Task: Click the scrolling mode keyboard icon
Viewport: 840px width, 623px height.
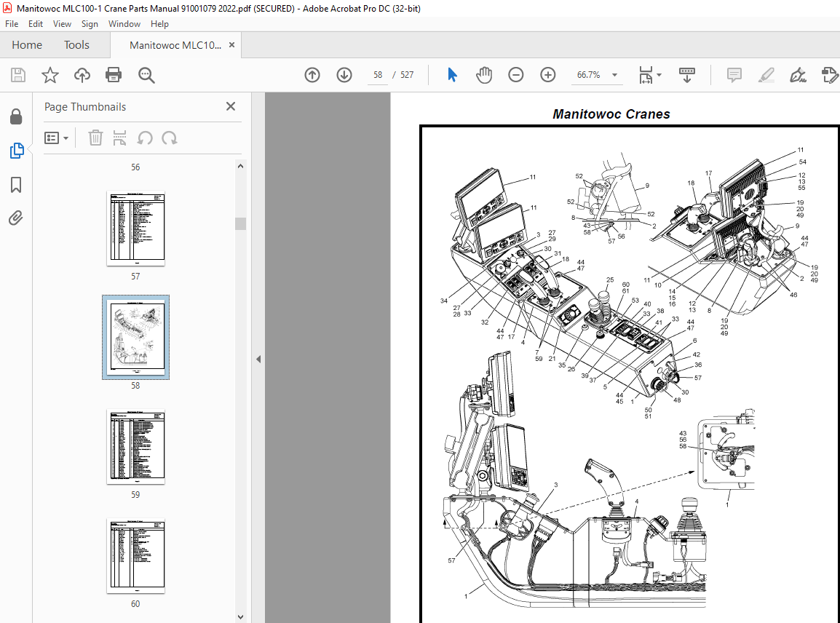Action: click(x=687, y=75)
